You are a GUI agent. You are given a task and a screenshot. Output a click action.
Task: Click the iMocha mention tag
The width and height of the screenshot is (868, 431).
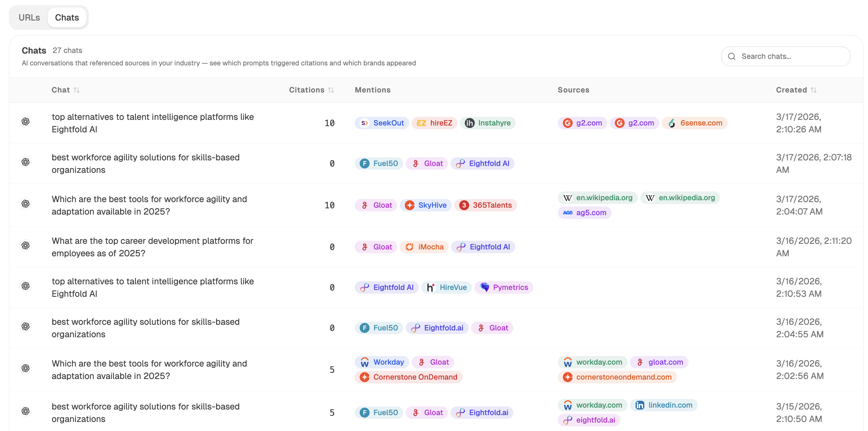424,247
